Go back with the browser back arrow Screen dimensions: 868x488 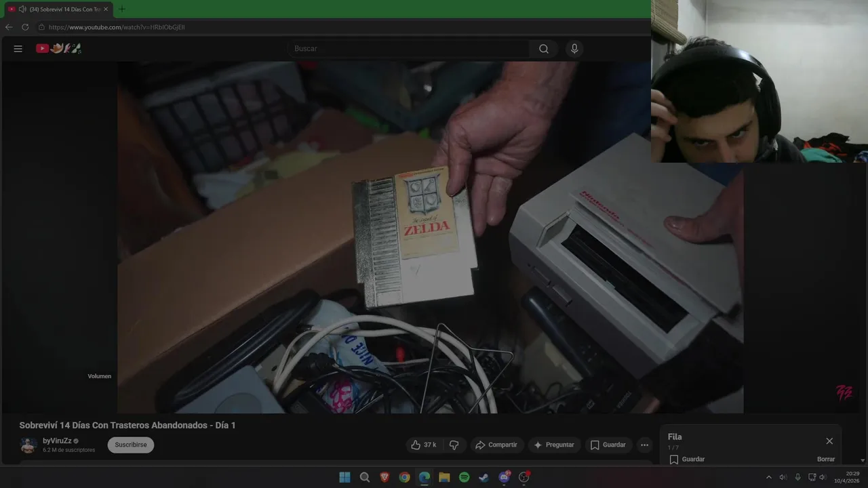click(x=9, y=27)
